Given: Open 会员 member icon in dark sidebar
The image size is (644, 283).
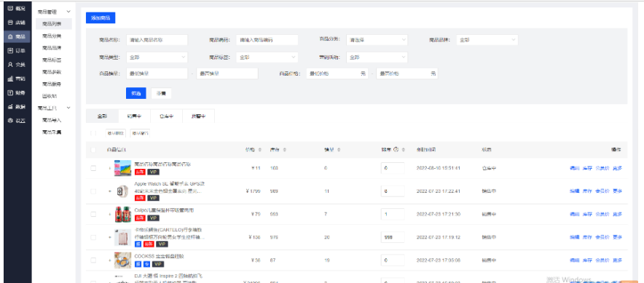Looking at the screenshot, I should (x=10, y=65).
